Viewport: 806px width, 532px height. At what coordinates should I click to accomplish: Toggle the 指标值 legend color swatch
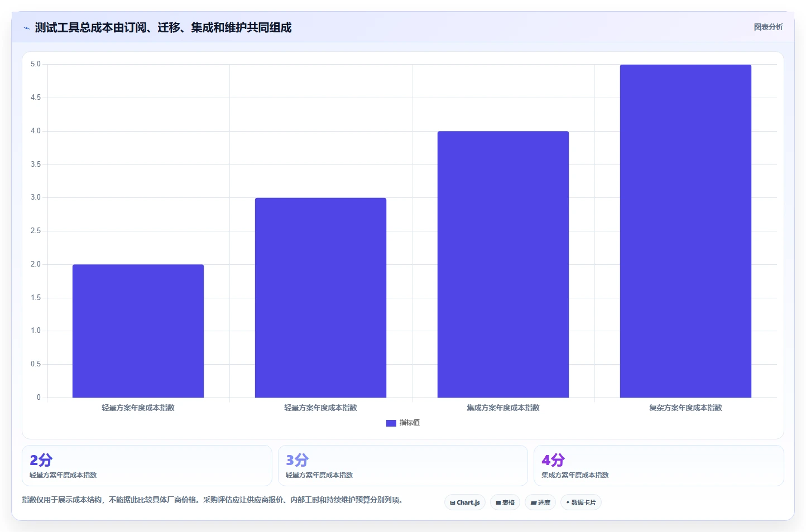point(391,423)
